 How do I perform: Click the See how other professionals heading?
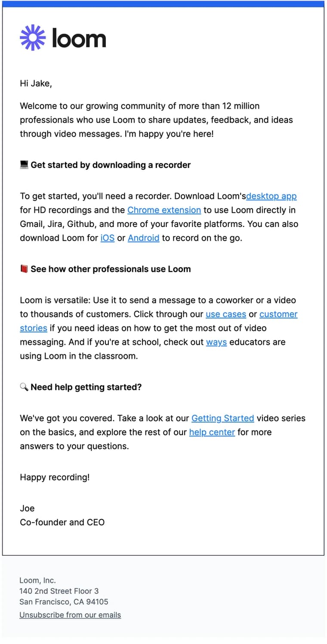[x=111, y=269]
